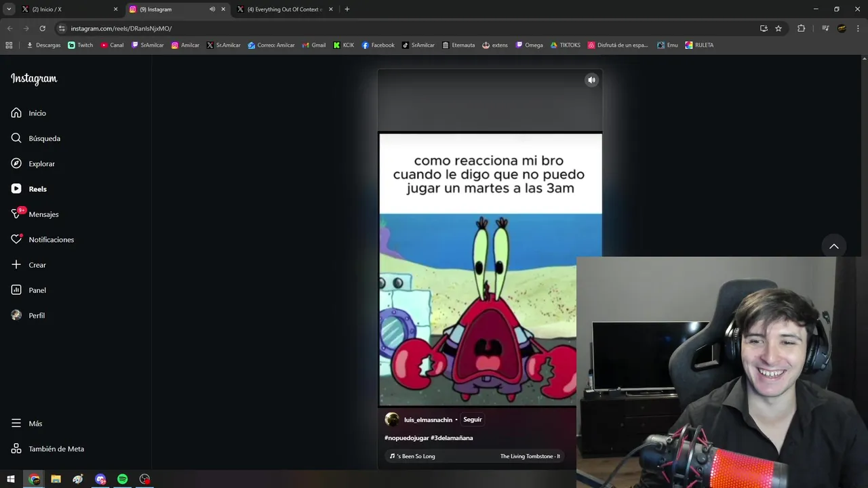The height and width of the screenshot is (488, 868).
Task: Open luis_elmasnachin profile username
Action: tap(428, 420)
